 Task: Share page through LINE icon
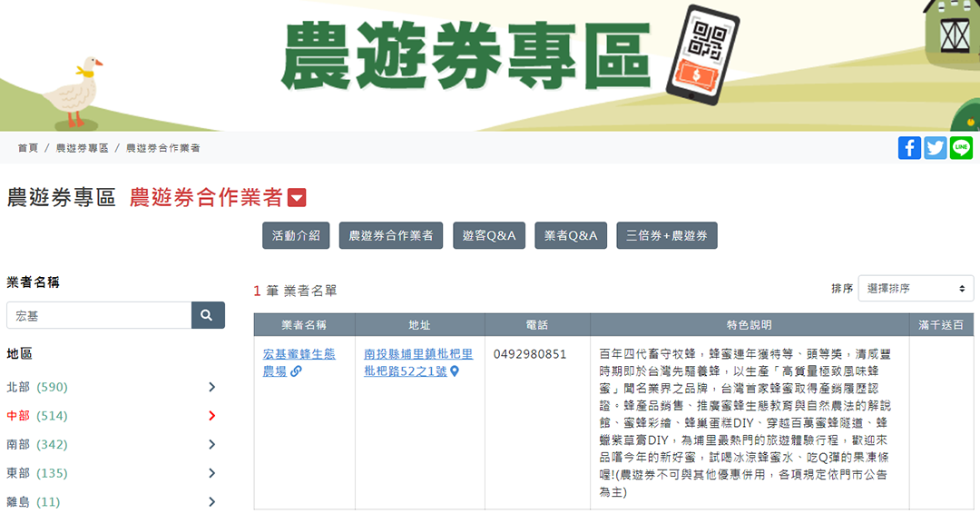(961, 148)
